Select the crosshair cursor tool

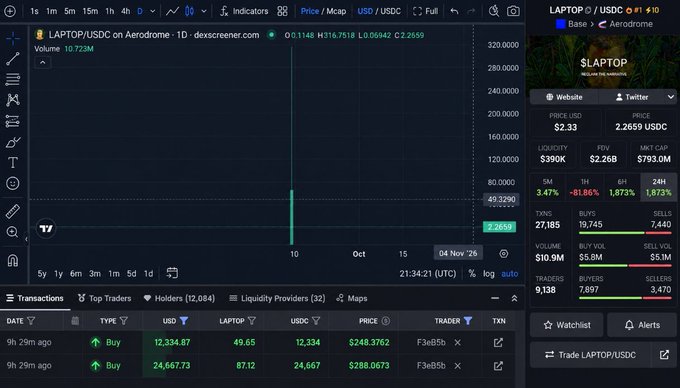pos(13,39)
